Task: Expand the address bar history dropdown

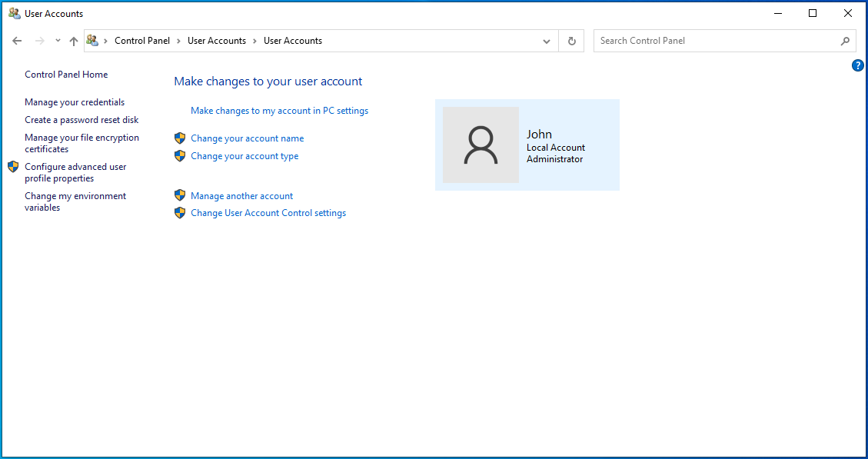Action: click(x=547, y=42)
